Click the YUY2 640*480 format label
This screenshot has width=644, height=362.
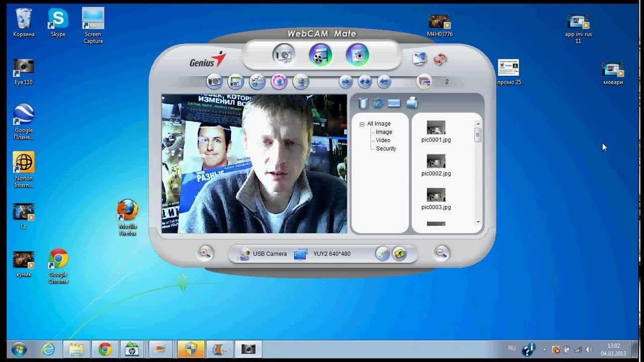(332, 254)
